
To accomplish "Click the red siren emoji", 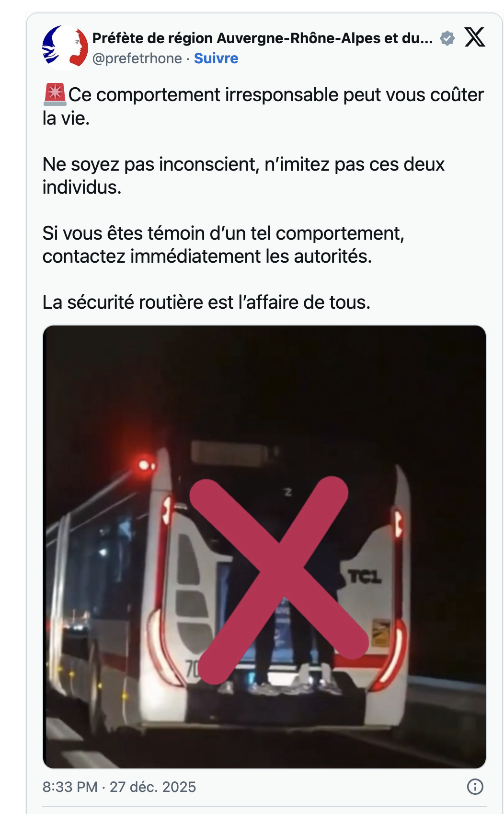I will [x=55, y=94].
